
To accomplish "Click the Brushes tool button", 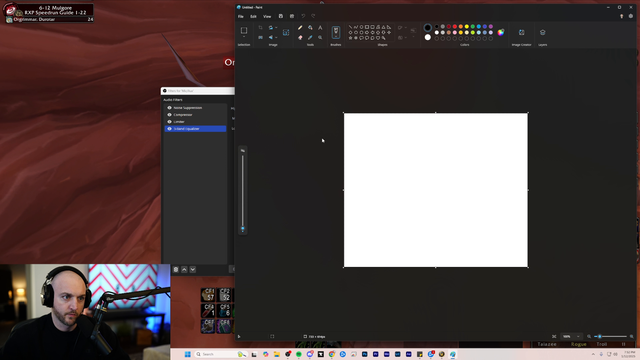I will tap(336, 32).
